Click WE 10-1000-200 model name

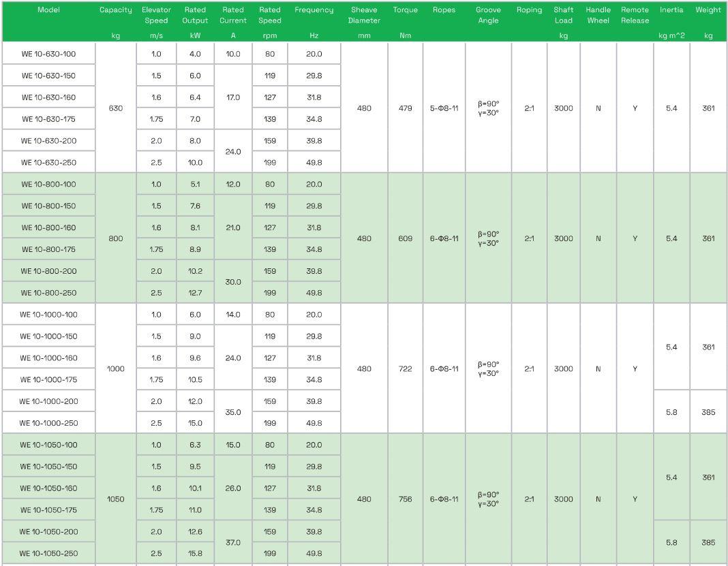pyautogui.click(x=48, y=401)
